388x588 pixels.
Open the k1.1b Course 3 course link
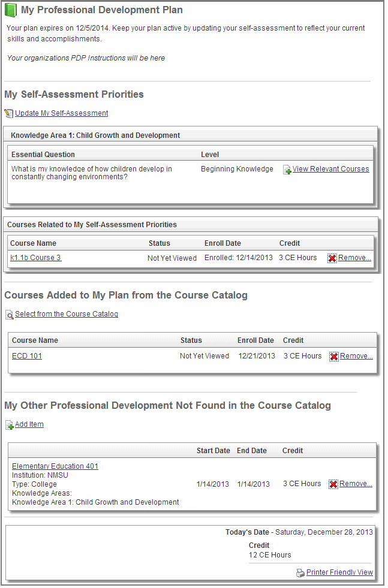click(x=35, y=258)
